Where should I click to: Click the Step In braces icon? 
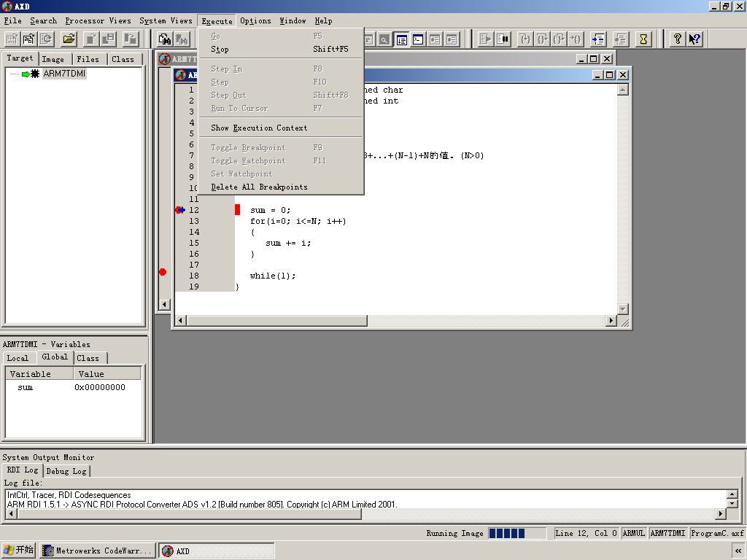pyautogui.click(x=525, y=39)
